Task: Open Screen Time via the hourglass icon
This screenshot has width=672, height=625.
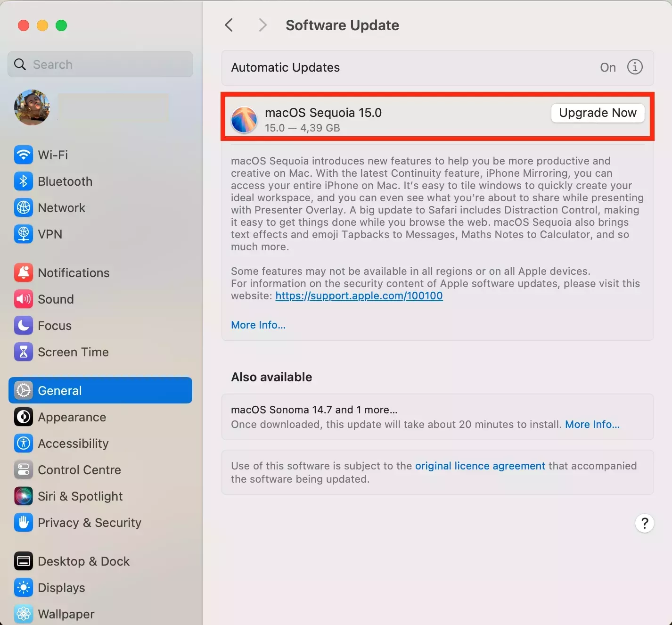Action: point(23,352)
